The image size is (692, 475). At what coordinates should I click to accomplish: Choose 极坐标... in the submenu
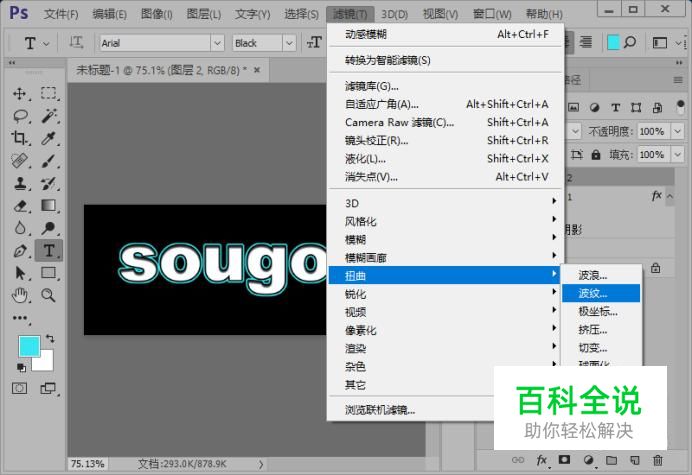click(x=601, y=311)
